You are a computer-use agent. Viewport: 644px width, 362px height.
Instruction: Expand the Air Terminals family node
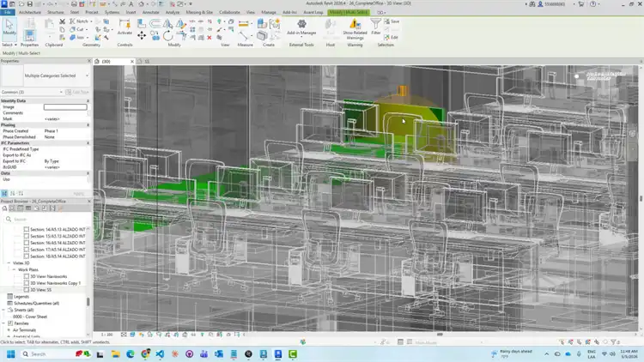pos(9,330)
